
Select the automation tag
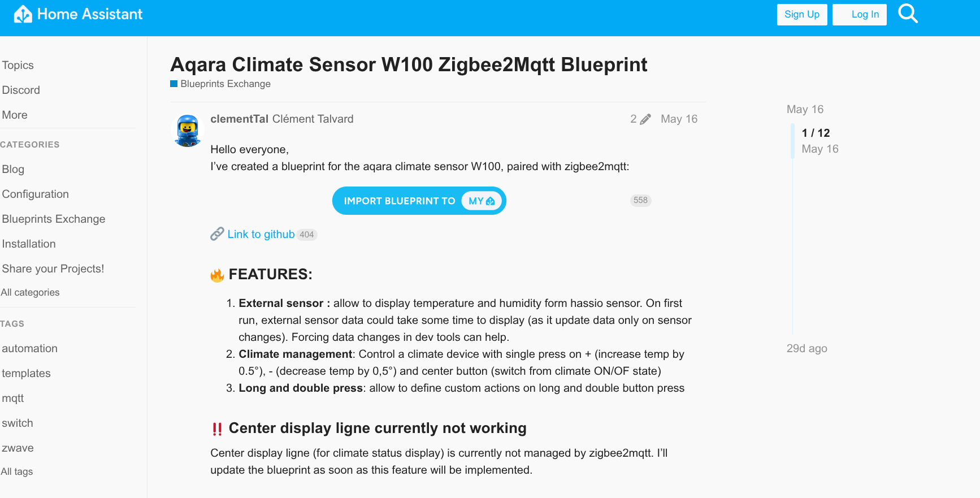30,348
